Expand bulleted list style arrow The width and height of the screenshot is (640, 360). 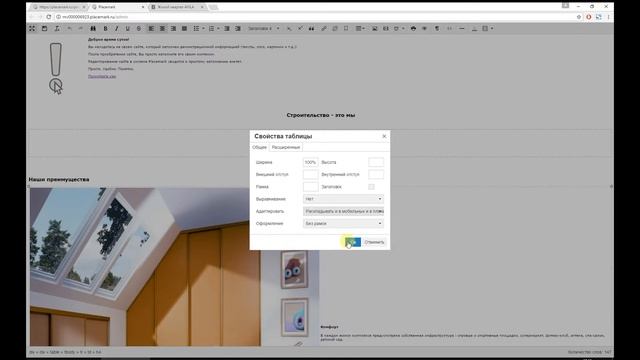point(203,29)
